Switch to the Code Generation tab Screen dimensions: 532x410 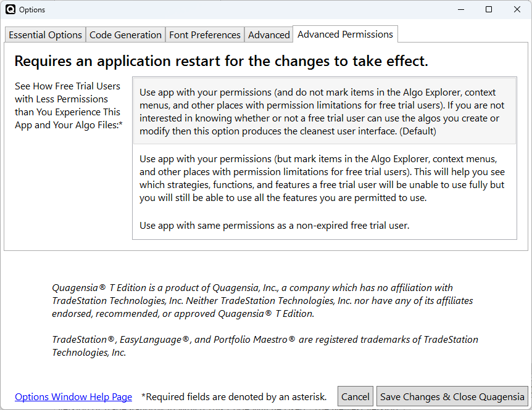(x=125, y=35)
